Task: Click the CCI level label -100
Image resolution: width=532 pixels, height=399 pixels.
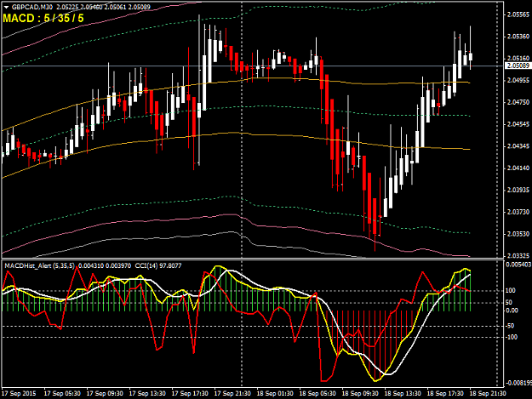Action: tap(512, 337)
